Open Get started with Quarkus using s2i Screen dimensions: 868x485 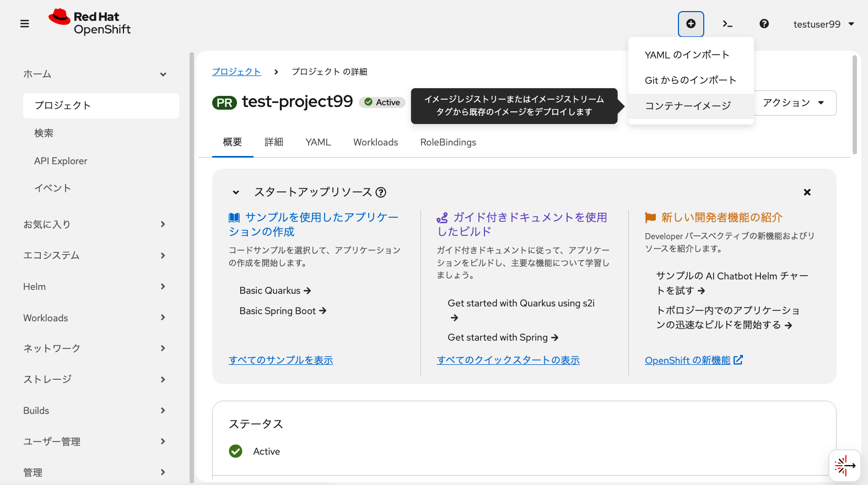pos(521,310)
